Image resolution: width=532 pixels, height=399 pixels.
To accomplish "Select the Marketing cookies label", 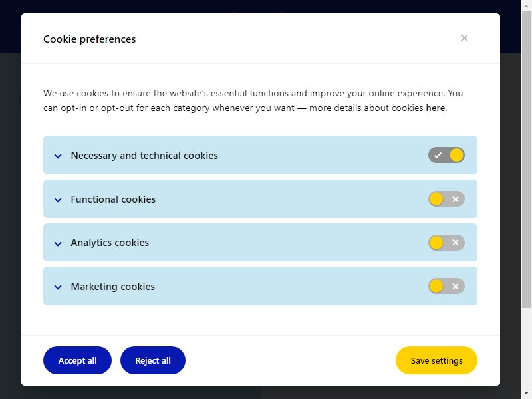I will pyautogui.click(x=112, y=287).
